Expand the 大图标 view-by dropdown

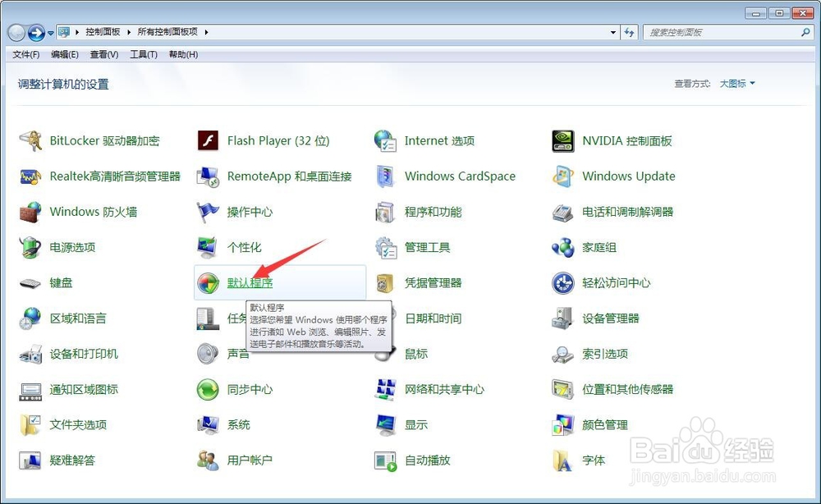click(x=737, y=84)
